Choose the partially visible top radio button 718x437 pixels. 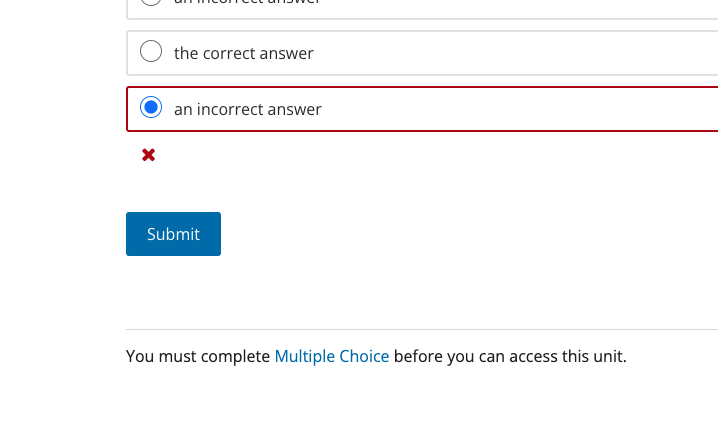(151, 2)
